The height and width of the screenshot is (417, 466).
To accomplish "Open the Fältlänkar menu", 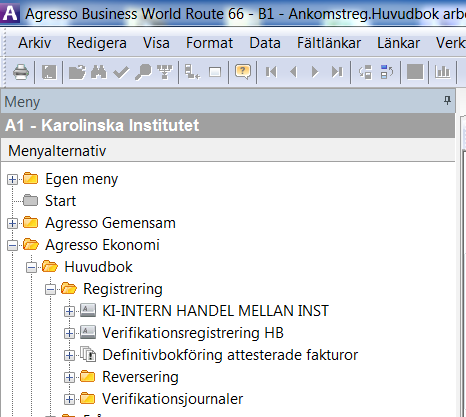I will (x=329, y=43).
